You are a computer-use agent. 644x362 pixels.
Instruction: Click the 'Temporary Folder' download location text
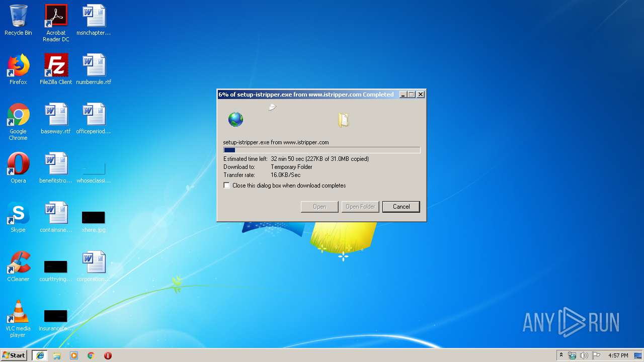point(291,167)
